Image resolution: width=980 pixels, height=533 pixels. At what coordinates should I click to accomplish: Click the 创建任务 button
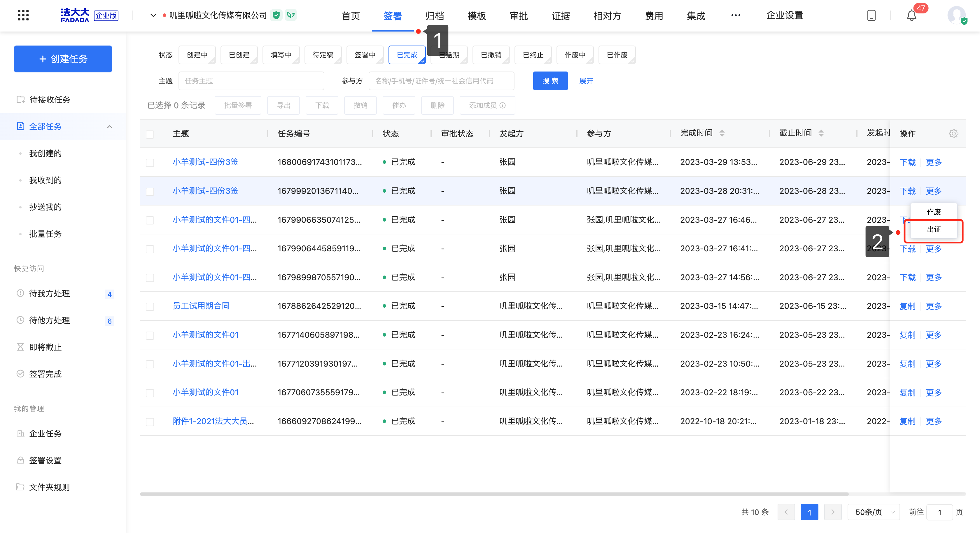pos(63,59)
